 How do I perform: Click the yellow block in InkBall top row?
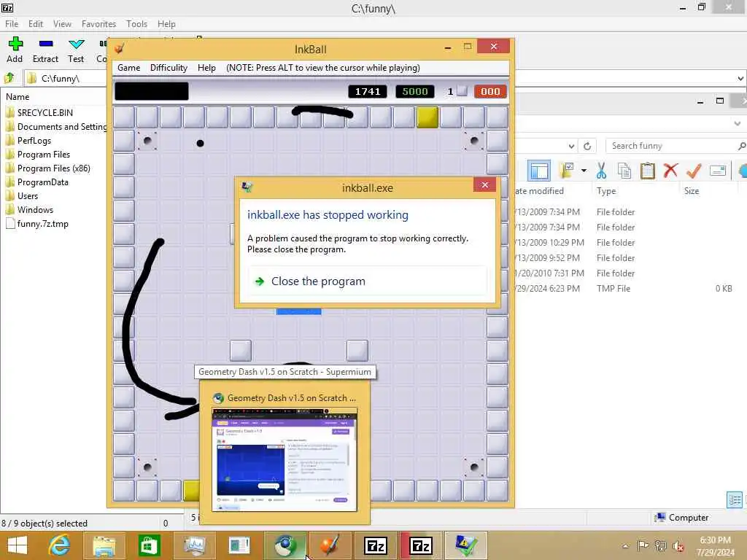pyautogui.click(x=427, y=117)
